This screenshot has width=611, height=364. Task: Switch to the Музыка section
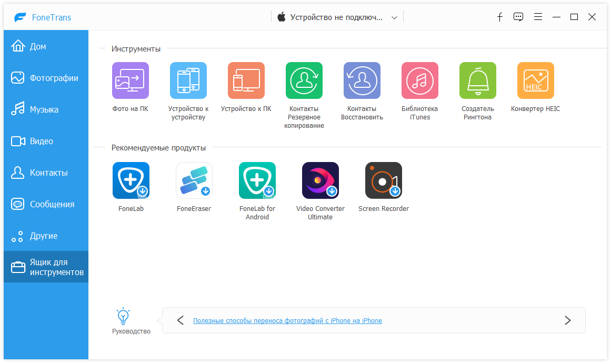46,109
